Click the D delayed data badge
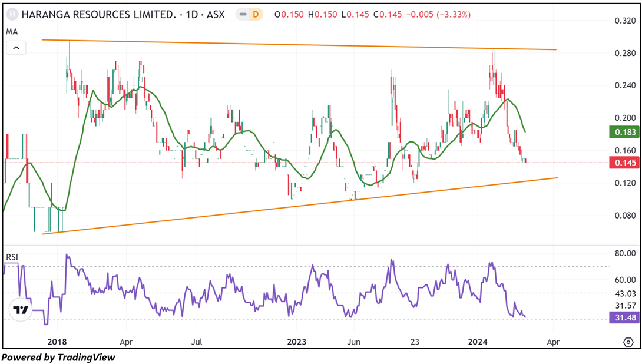 [256, 14]
